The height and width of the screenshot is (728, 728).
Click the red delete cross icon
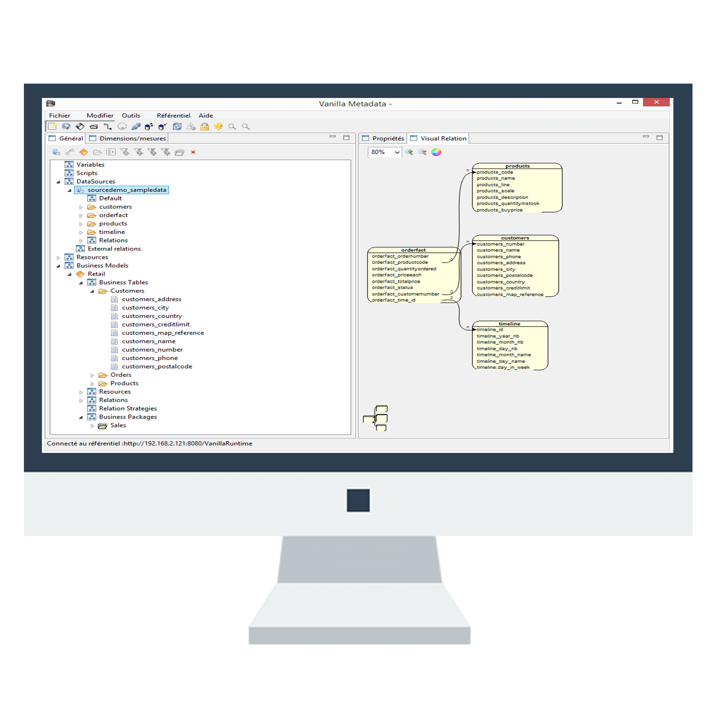tap(193, 152)
